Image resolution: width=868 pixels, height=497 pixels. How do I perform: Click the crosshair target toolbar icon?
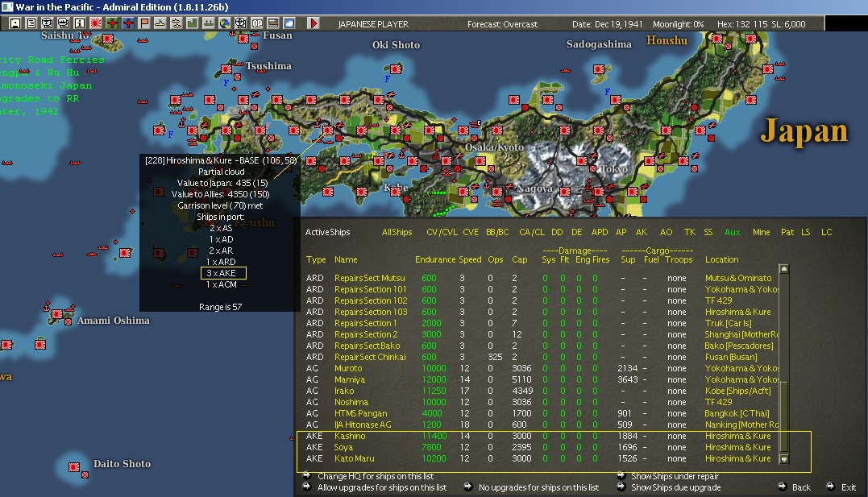(240, 23)
